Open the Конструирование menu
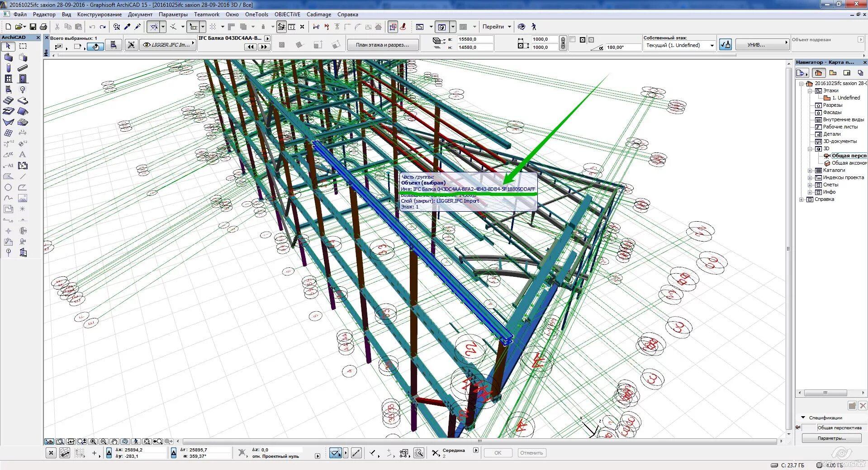Screen dimensions: 868x470 click(x=100, y=14)
